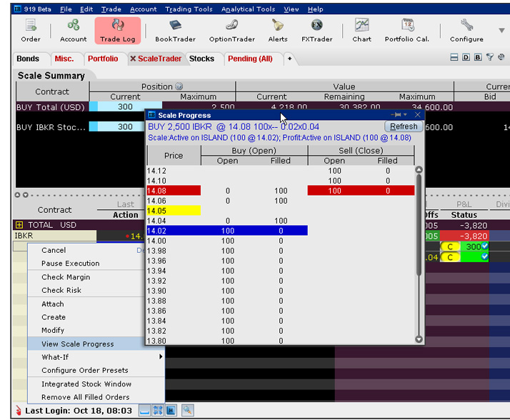510x420 pixels.
Task: Open the Trade Log toolbar icon
Action: 117,31
